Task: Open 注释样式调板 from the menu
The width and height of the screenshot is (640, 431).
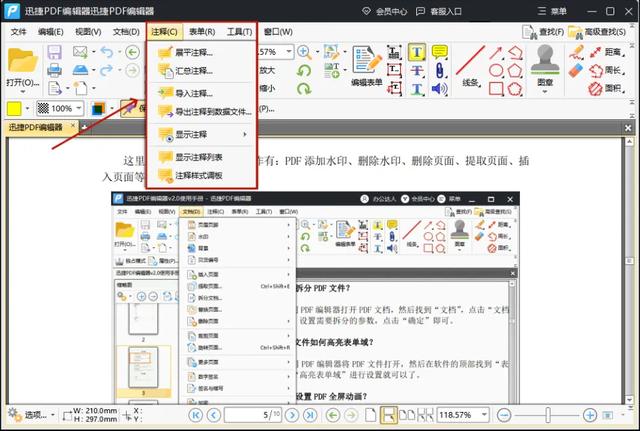Action: (x=202, y=176)
